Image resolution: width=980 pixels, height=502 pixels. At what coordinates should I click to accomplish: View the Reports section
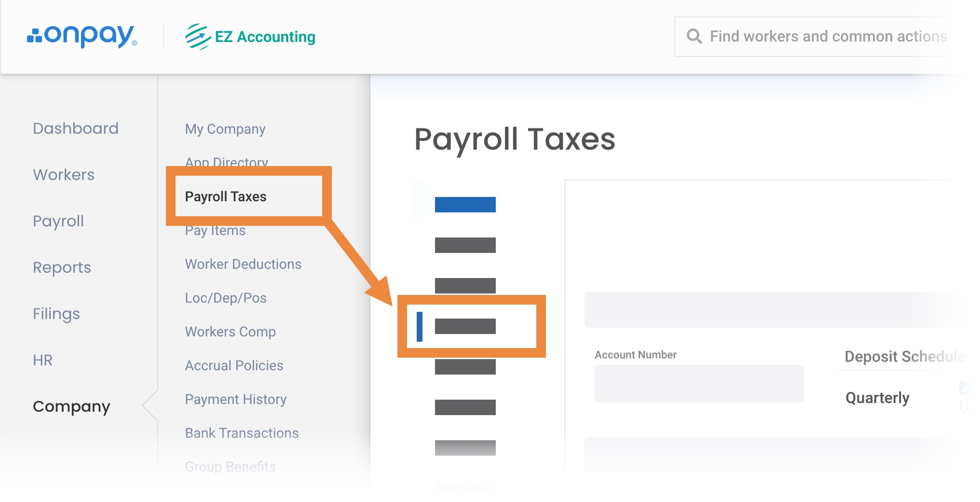(x=62, y=267)
